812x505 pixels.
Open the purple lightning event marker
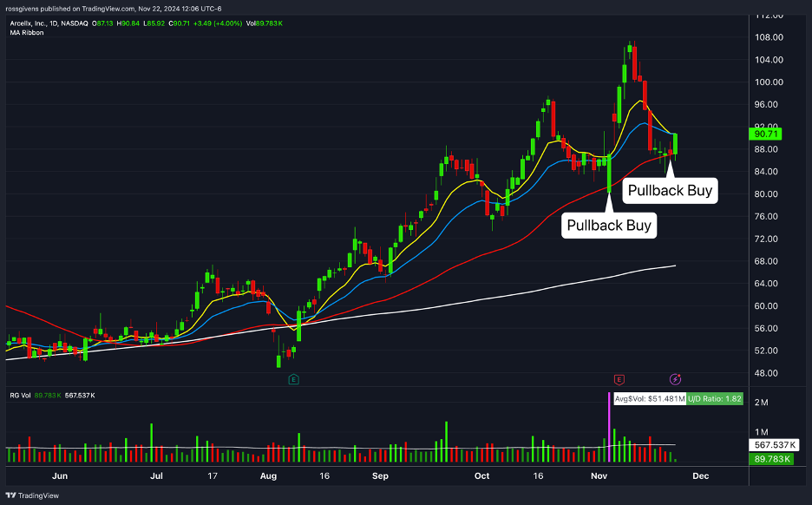[675, 380]
